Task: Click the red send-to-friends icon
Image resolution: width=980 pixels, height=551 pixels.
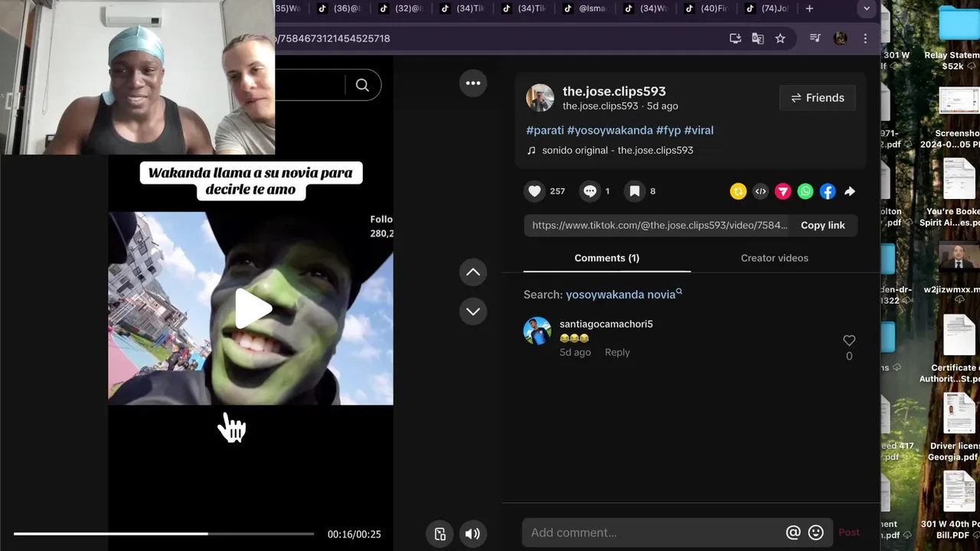Action: (x=782, y=191)
